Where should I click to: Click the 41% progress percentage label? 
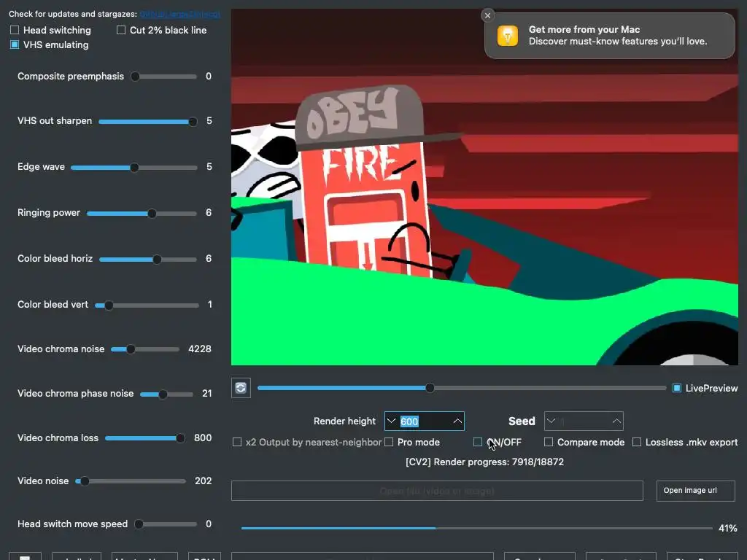pos(727,528)
